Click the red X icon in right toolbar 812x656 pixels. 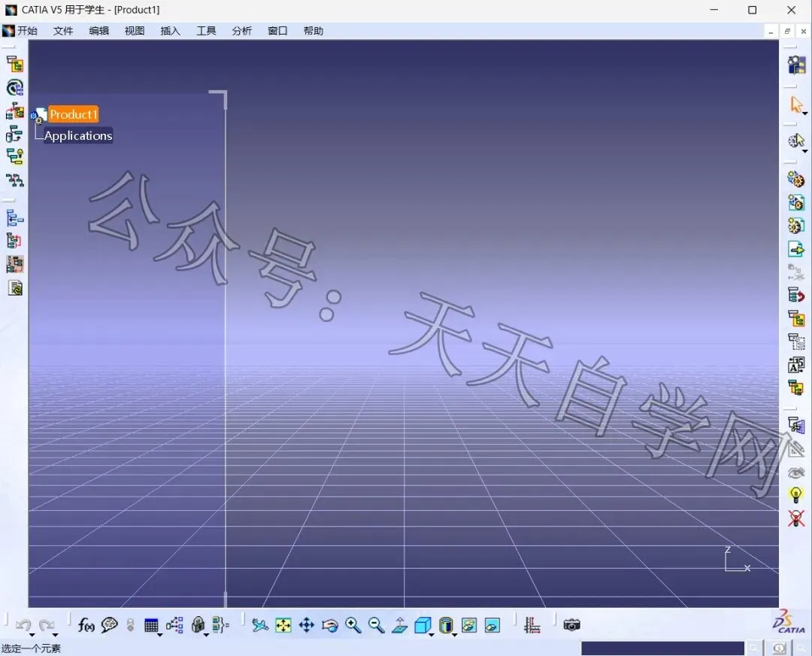pos(796,518)
